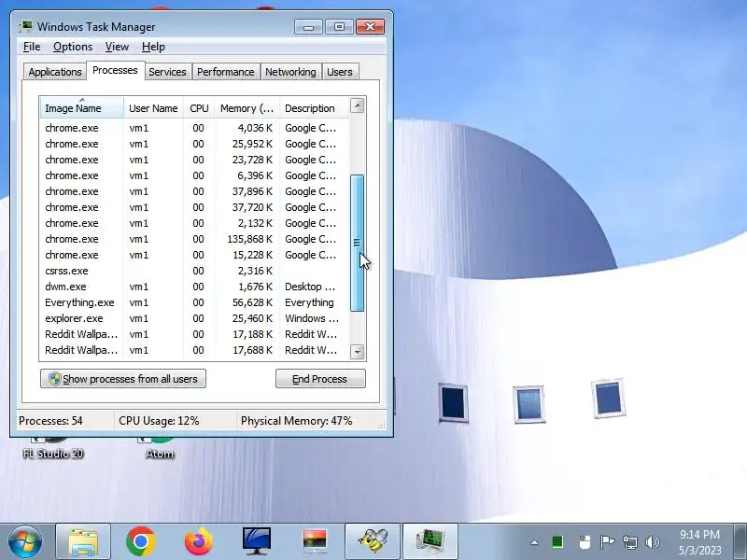Click the Show desktop strip
The width and height of the screenshot is (747, 560).
point(740,541)
